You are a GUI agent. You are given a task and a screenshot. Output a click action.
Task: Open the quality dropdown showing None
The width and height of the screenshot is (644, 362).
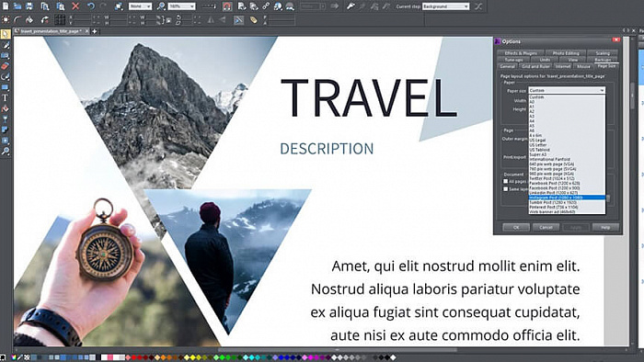click(x=140, y=6)
